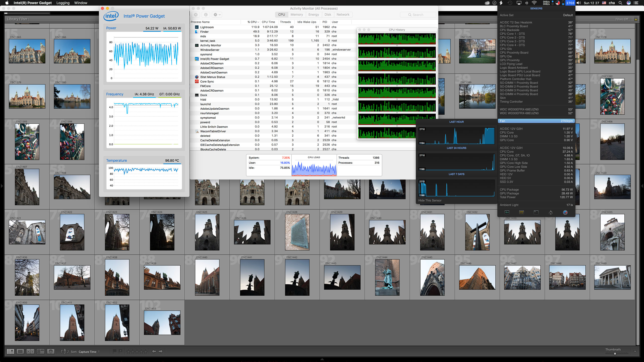Select the Total Power sensor row
This screenshot has width=644, height=362.
click(536, 197)
